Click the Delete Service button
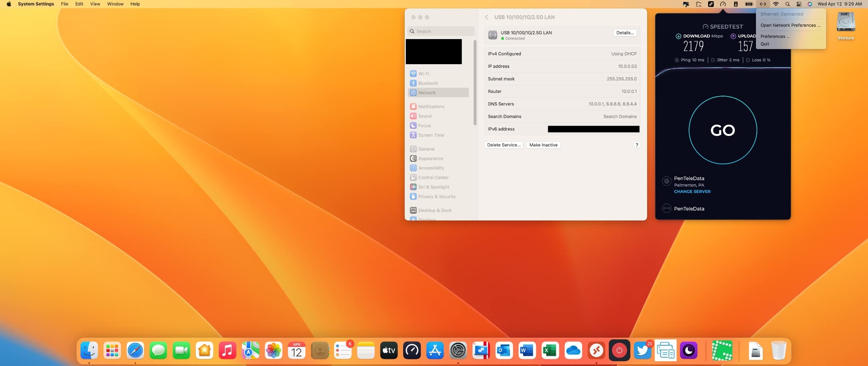The image size is (868, 366). pos(504,145)
